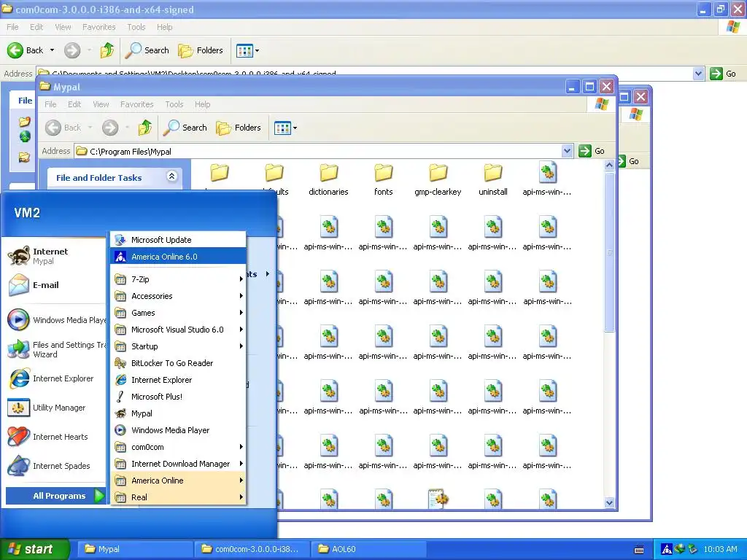Open Favorites menu in com0com window

click(98, 27)
